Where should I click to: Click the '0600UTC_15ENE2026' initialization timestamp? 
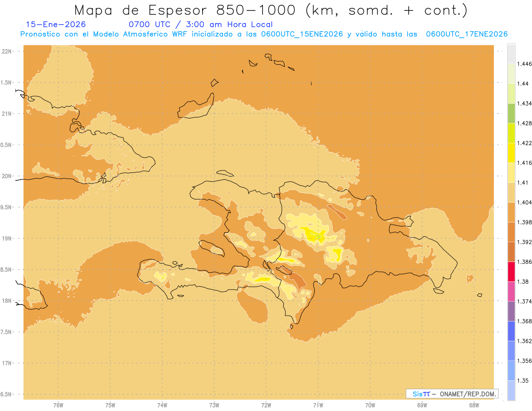coord(302,34)
